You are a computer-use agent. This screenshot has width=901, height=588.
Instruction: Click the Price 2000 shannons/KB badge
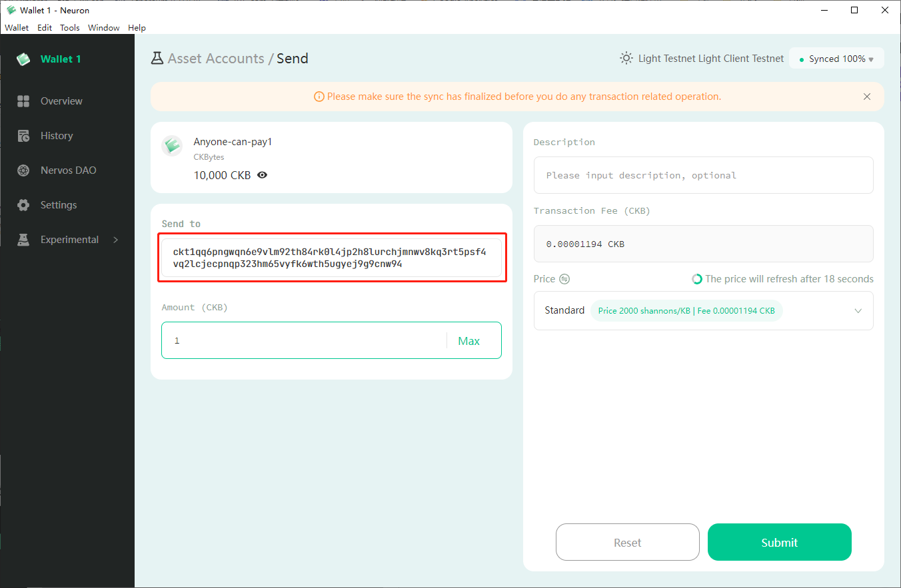coord(686,311)
